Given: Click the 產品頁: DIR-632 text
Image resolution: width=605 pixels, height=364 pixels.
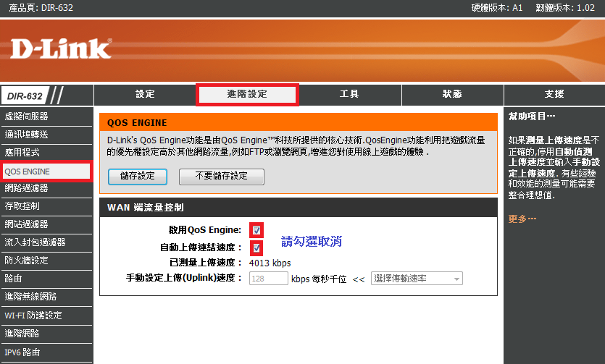Looking at the screenshot, I should (41, 8).
